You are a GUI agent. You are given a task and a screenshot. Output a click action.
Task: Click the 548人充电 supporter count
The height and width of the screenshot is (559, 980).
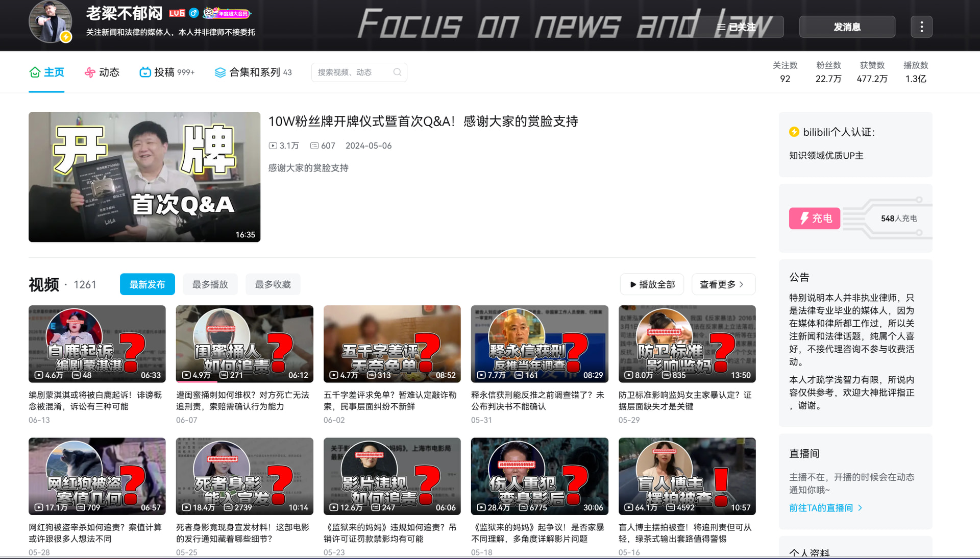click(899, 218)
